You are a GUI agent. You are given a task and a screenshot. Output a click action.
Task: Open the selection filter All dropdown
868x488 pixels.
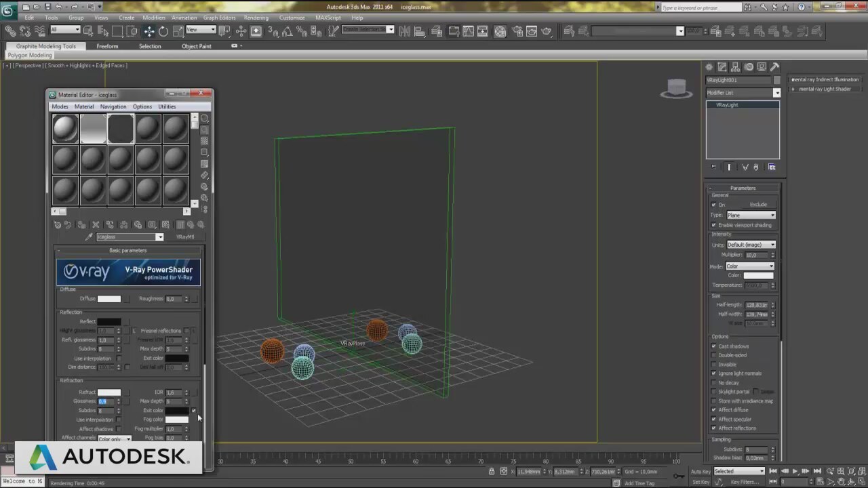[65, 30]
